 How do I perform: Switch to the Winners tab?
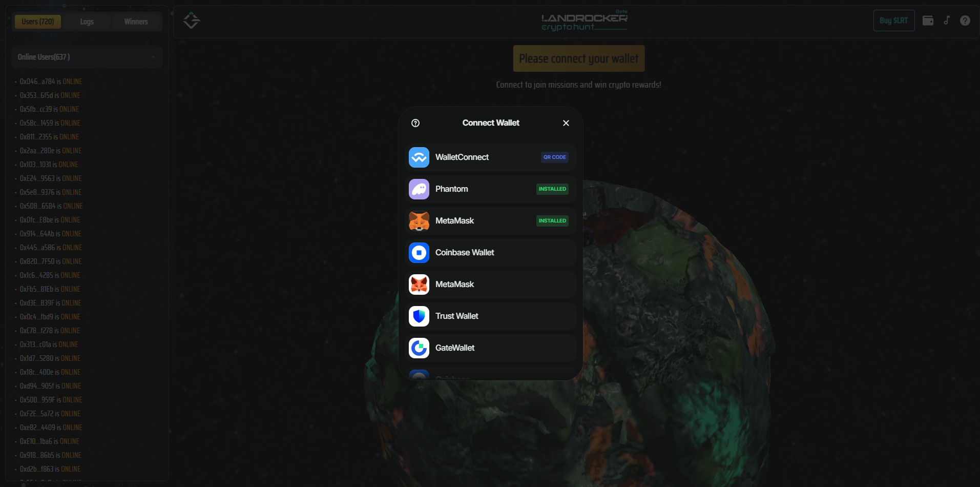click(136, 22)
